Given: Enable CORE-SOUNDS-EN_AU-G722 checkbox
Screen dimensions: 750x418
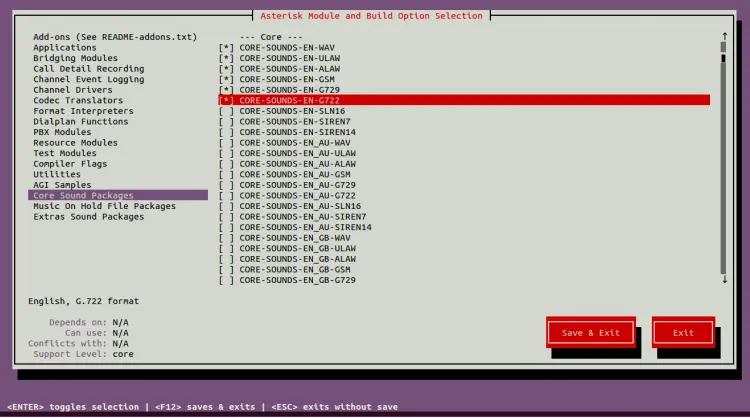Looking at the screenshot, I should pos(226,195).
